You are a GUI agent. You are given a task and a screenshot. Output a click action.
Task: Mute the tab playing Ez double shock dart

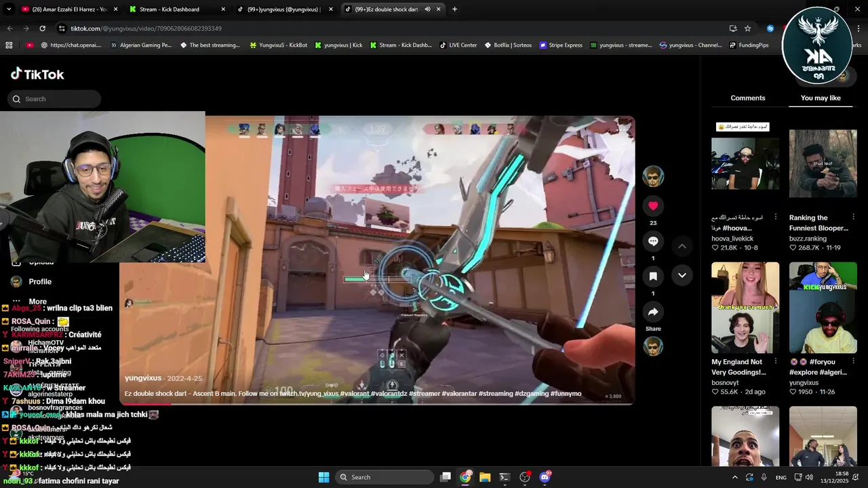coord(427,9)
